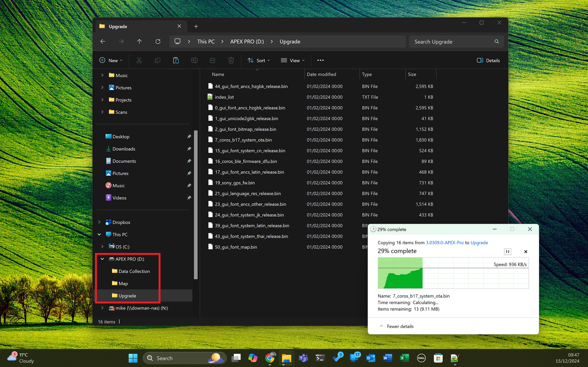The image size is (588, 367).
Task: Cancel the file copy operation
Action: 526,251
